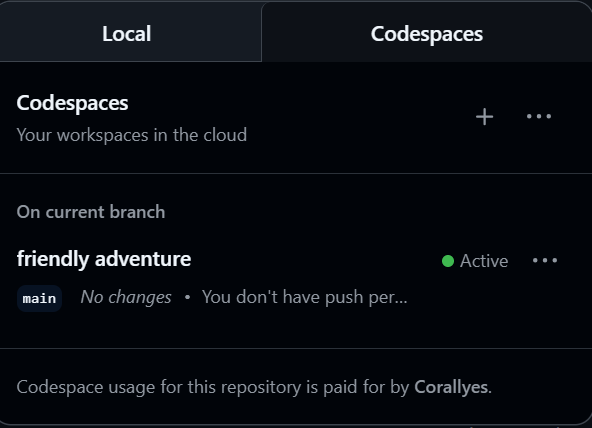Click the Active status label
This screenshot has width=592, height=428.
coord(484,261)
